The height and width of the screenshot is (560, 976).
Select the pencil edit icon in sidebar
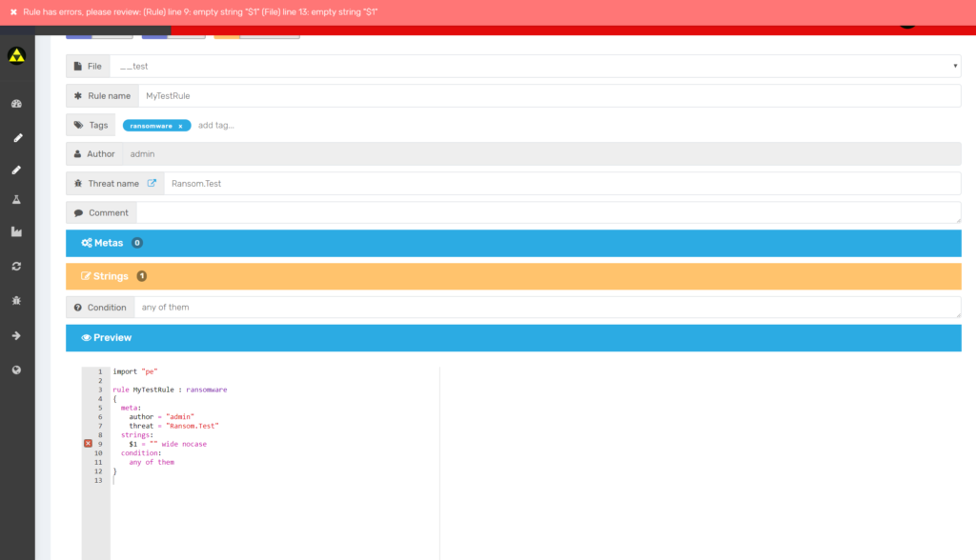pyautogui.click(x=15, y=138)
